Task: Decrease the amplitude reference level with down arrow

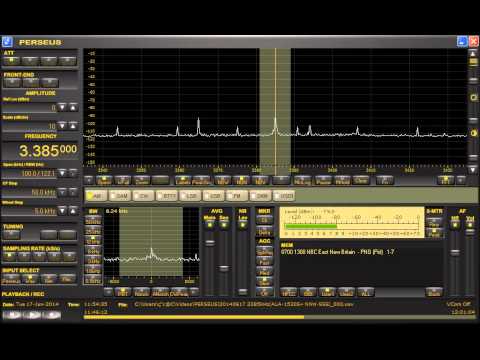Action: [x=62, y=107]
